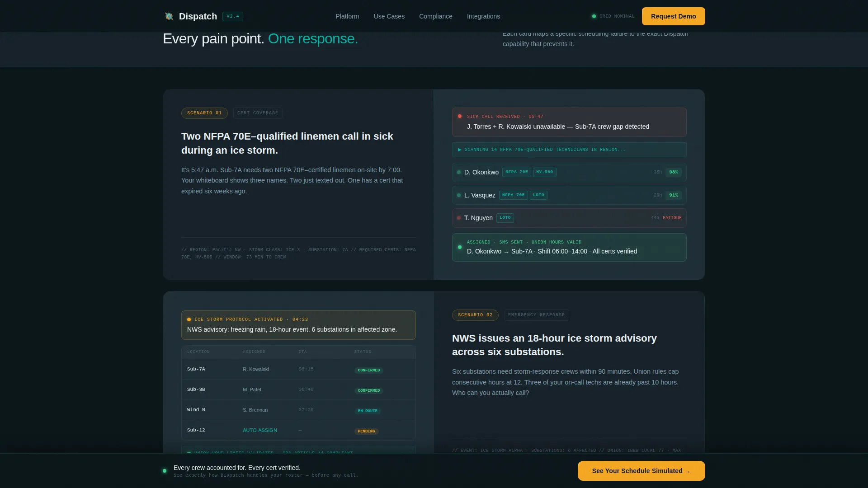Click the NWS advisory alert text
This screenshot has width=868, height=488.
point(292,329)
